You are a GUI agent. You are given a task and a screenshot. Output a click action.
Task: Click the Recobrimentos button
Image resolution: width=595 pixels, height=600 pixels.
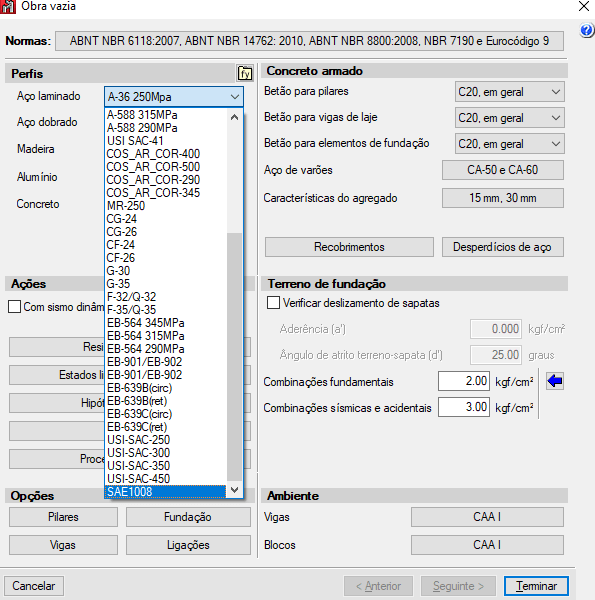pos(349,247)
